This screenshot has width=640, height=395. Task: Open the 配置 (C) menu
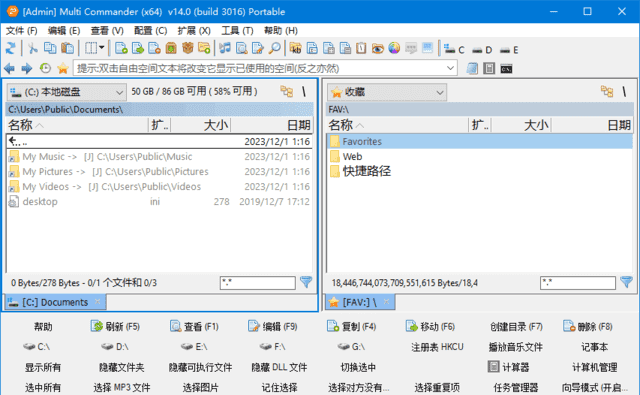(x=151, y=31)
